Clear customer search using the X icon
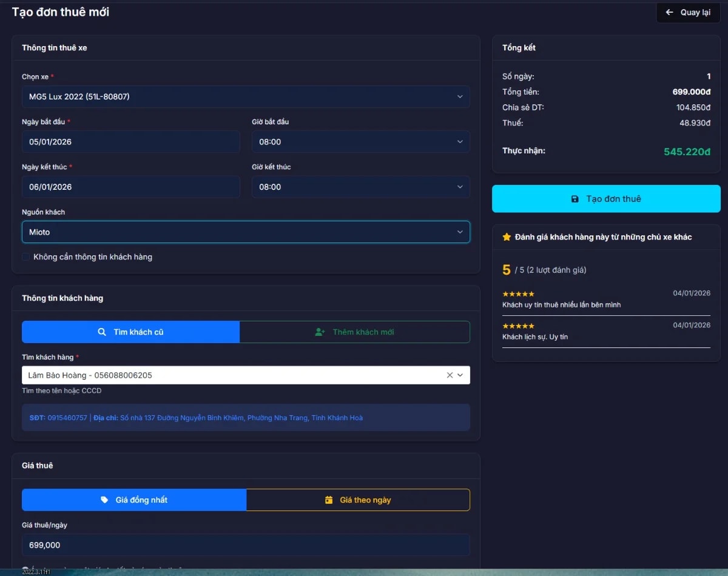 (x=450, y=375)
